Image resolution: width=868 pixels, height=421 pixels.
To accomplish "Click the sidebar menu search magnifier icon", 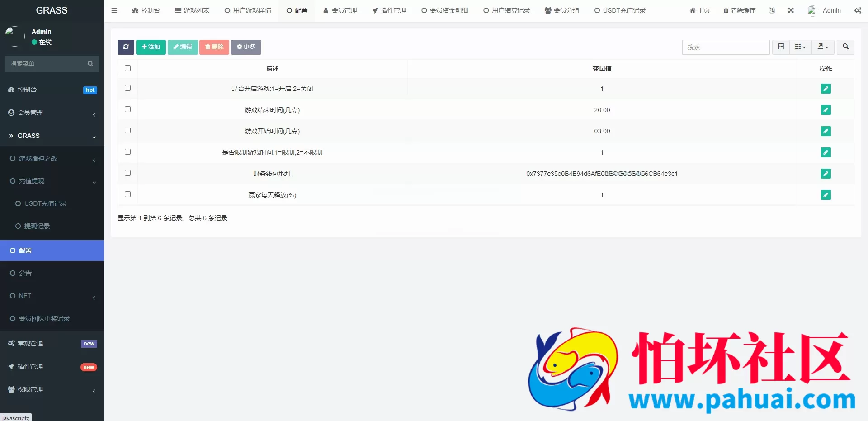I will click(x=90, y=64).
